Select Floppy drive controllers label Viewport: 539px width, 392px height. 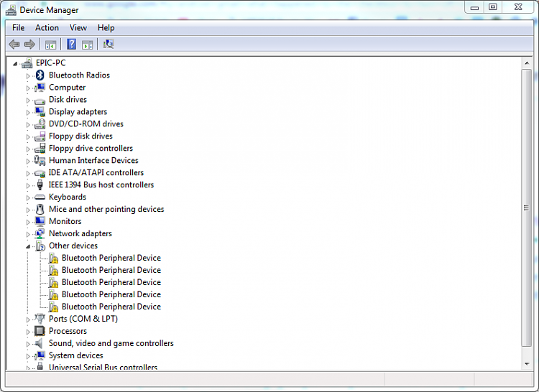point(91,149)
